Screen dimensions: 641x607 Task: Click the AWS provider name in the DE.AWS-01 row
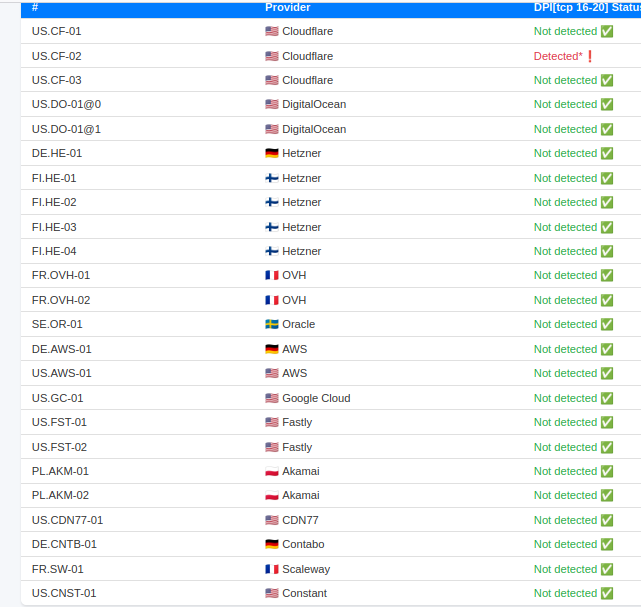(x=294, y=349)
